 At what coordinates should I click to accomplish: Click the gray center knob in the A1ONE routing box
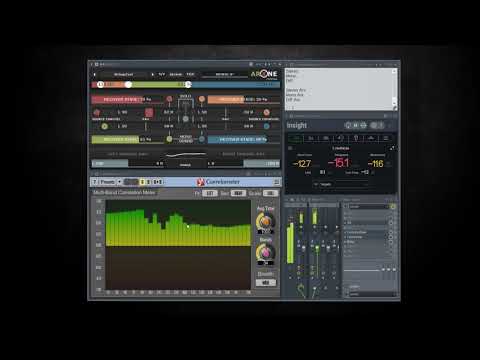(x=186, y=119)
